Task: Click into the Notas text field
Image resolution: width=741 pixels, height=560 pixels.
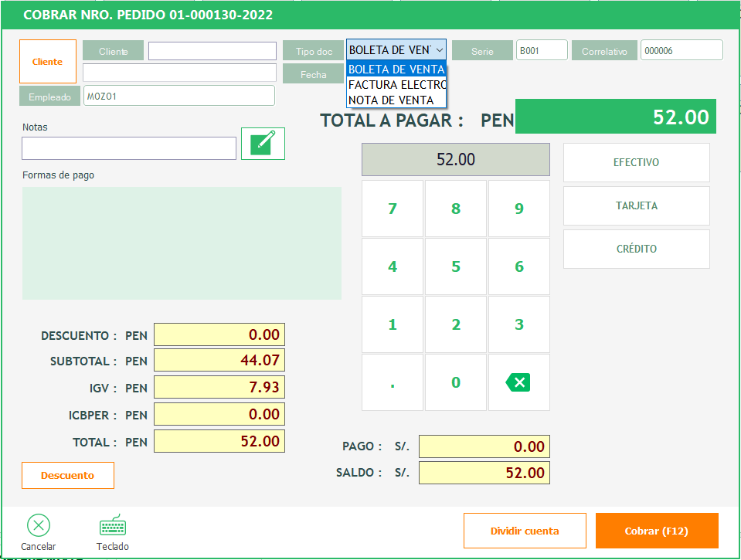Action: click(129, 148)
